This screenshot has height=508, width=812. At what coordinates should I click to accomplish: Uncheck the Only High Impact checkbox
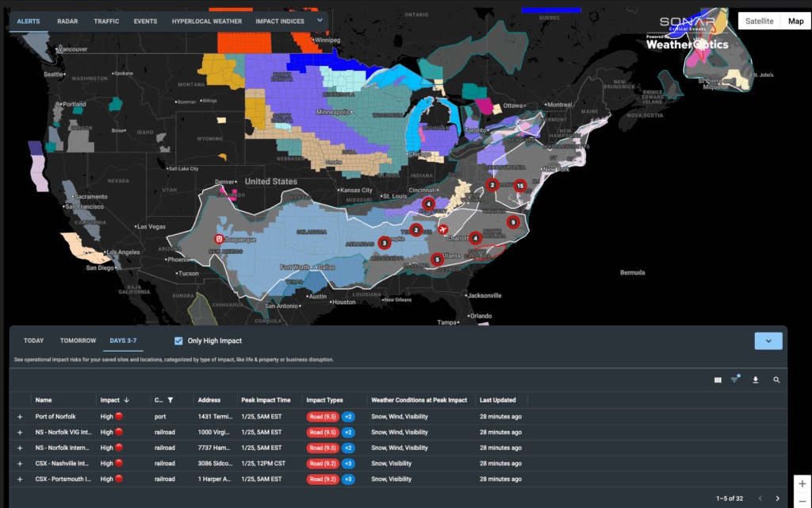(x=178, y=341)
